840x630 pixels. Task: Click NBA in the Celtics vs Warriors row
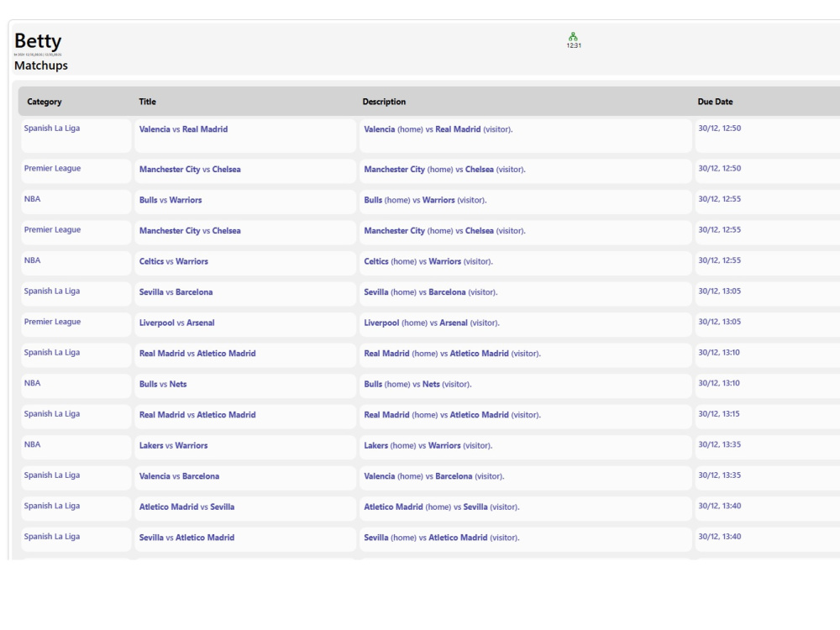tap(32, 260)
